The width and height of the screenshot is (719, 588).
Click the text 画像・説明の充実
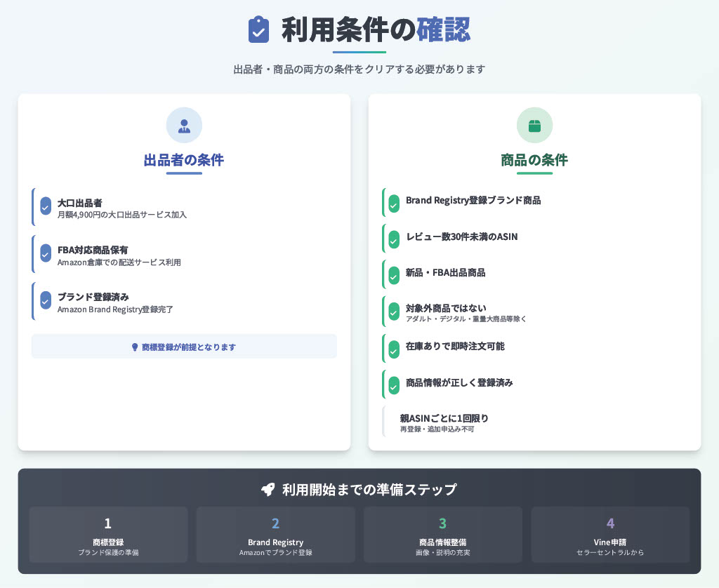(443, 552)
